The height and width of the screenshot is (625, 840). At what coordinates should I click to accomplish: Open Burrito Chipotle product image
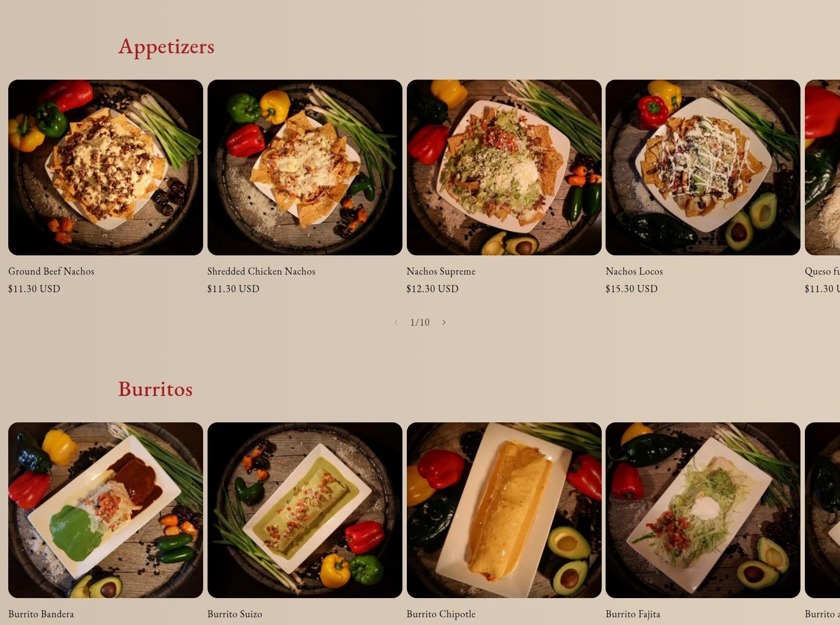click(504, 510)
